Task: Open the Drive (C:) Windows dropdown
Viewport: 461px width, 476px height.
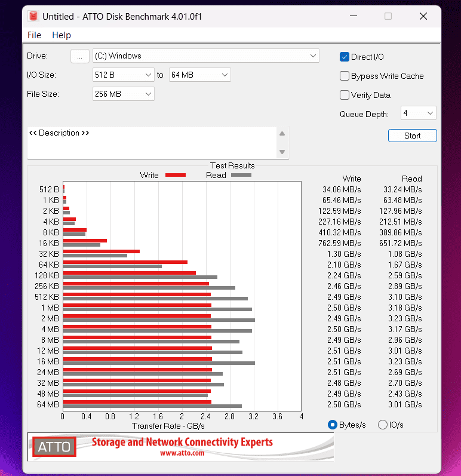Action: (206, 56)
